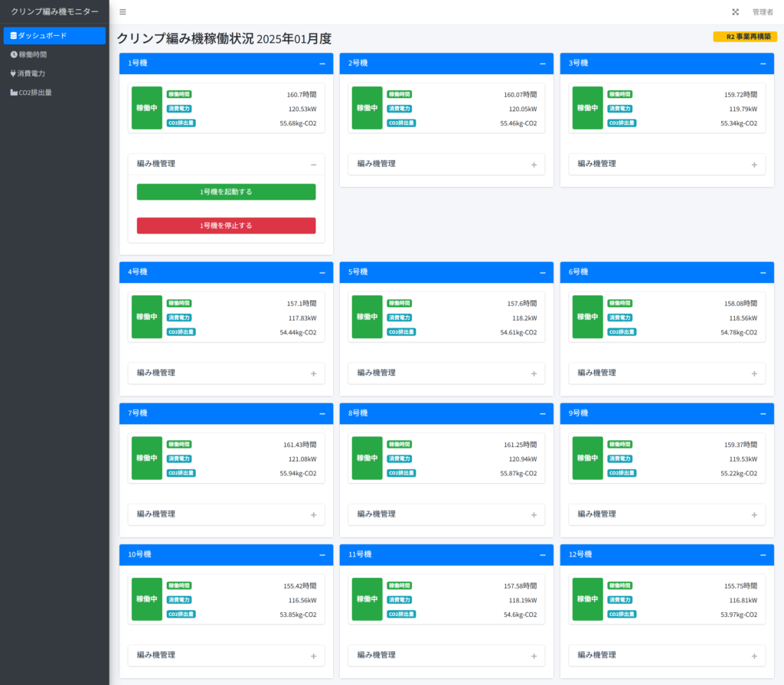Click the hamburger menu icon in top bar
The image size is (784, 685).
[122, 12]
